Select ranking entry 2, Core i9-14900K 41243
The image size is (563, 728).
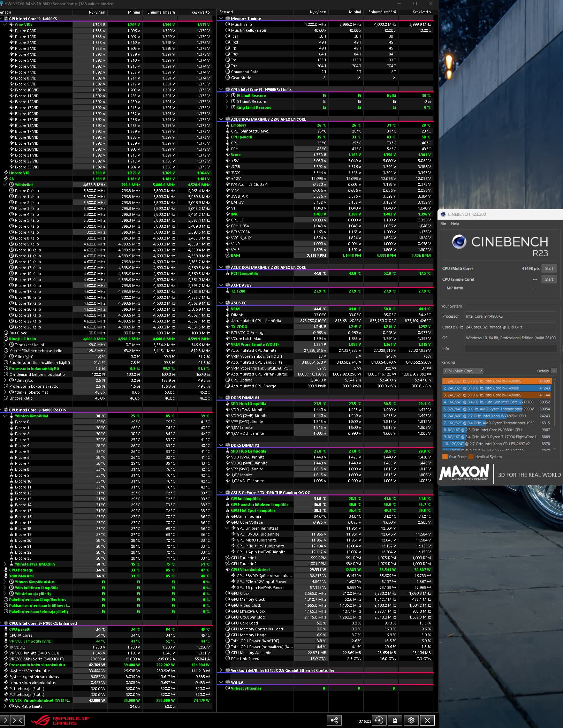tap(497, 388)
